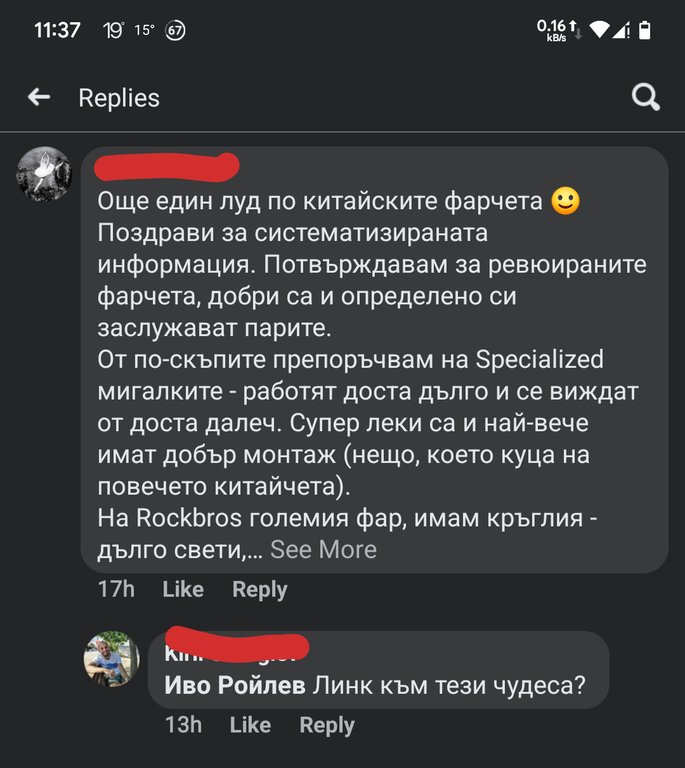Click the 17h timestamp
The image size is (685, 768).
click(x=116, y=589)
